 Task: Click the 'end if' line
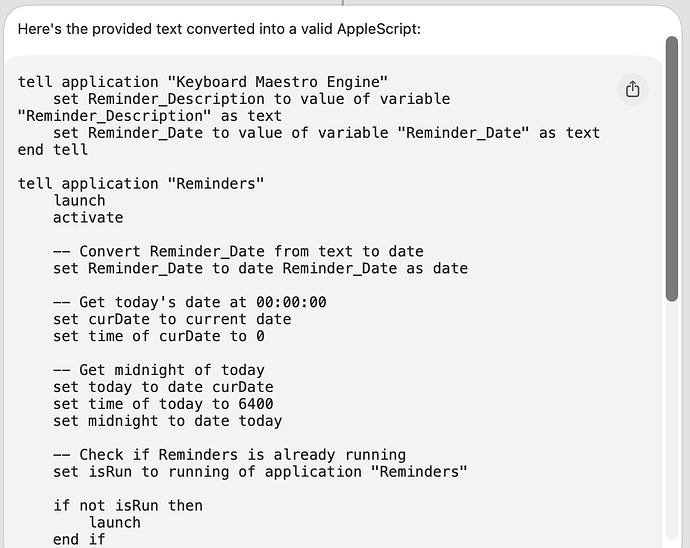[x=78, y=540]
